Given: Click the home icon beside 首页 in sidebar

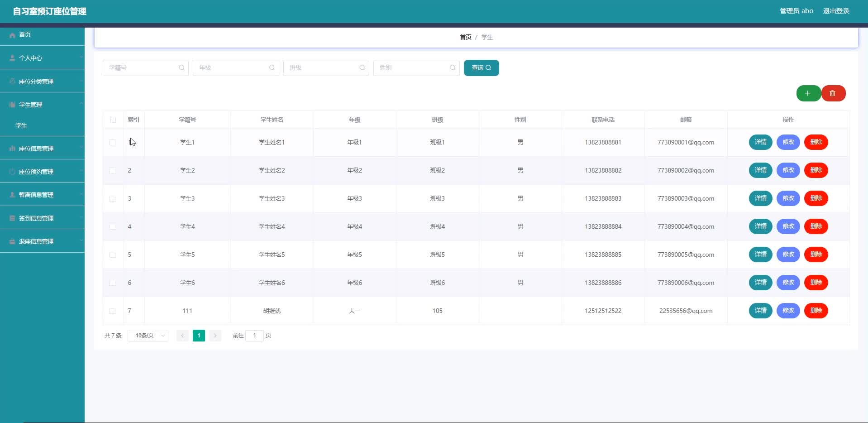Looking at the screenshot, I should 12,35.
